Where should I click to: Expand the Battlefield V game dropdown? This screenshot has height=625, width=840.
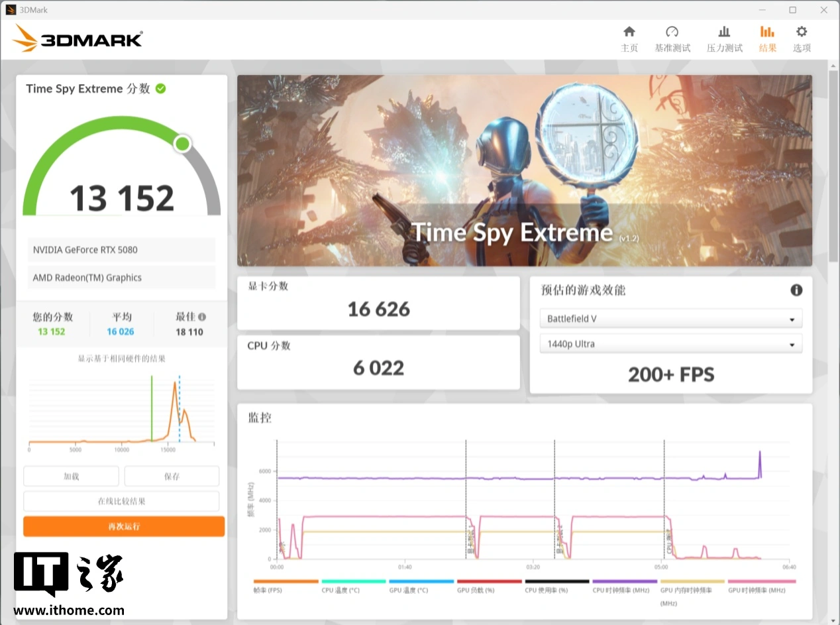click(670, 319)
